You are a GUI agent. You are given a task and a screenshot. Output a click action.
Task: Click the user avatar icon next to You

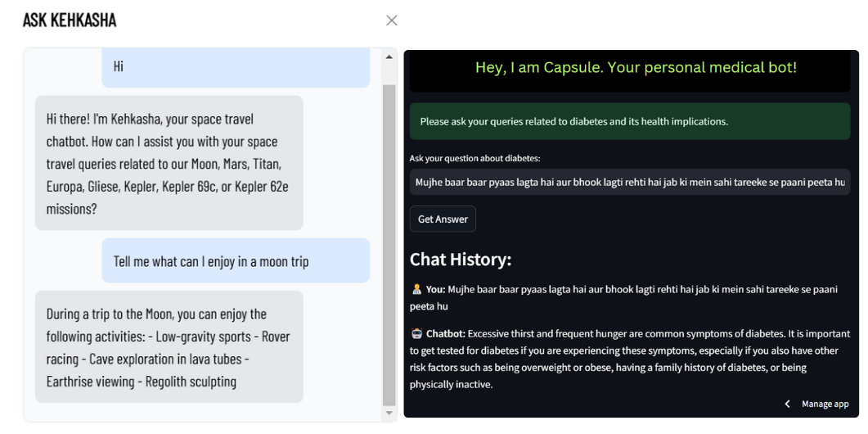point(417,289)
